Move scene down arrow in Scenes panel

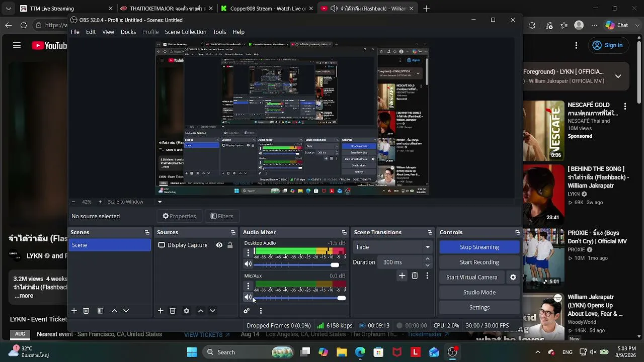126,311
